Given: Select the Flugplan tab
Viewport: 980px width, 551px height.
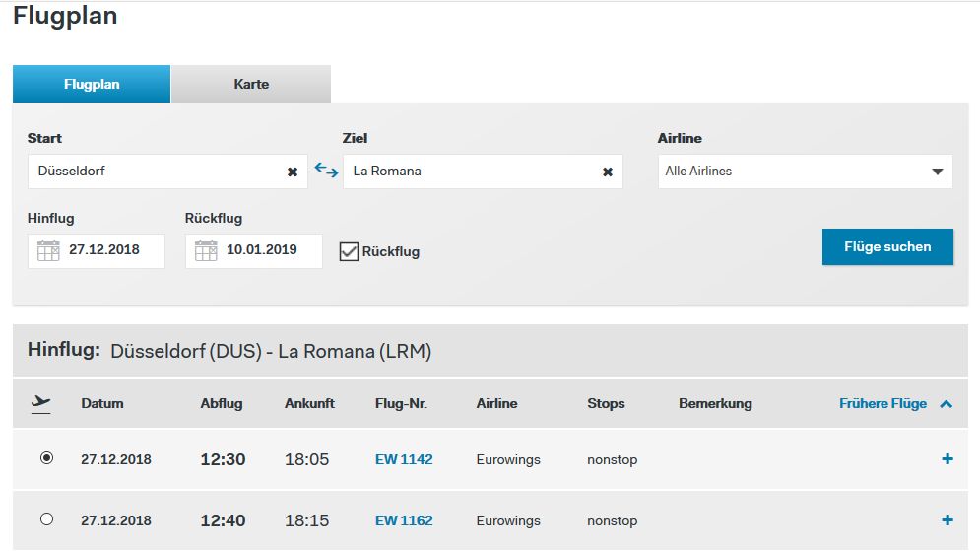Looking at the screenshot, I should point(92,84).
